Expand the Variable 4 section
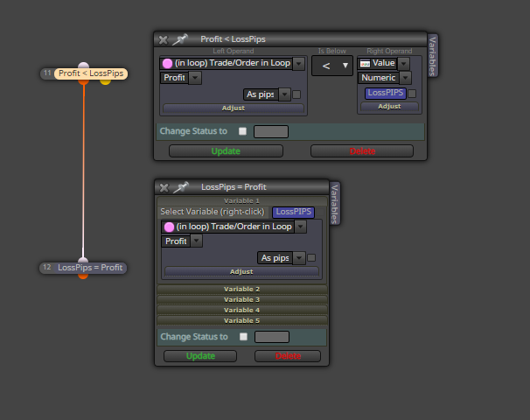The image size is (530, 420). [241, 310]
